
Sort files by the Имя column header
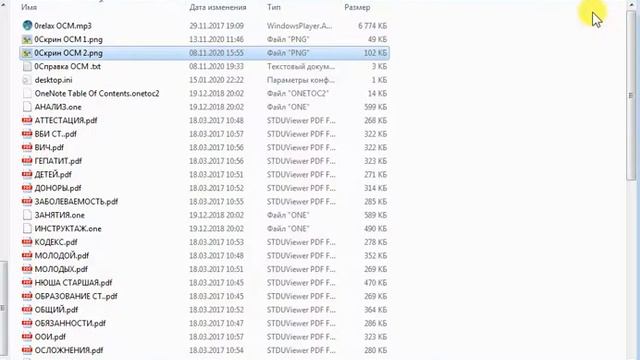(29, 7)
